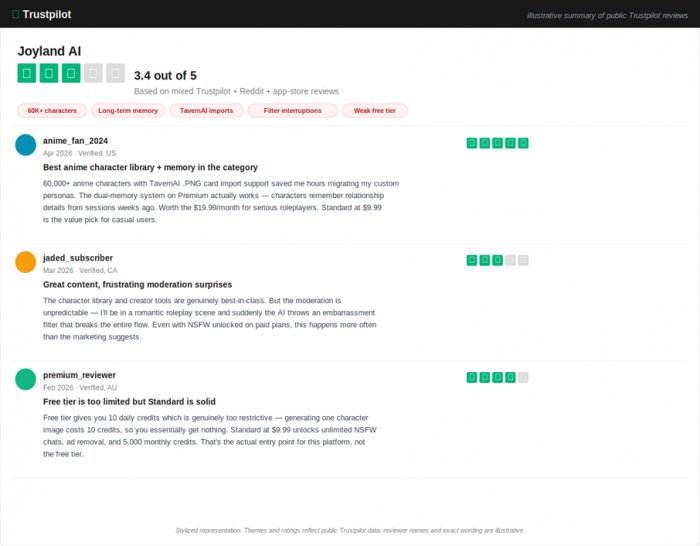Select the Weak free tier tag

click(375, 111)
